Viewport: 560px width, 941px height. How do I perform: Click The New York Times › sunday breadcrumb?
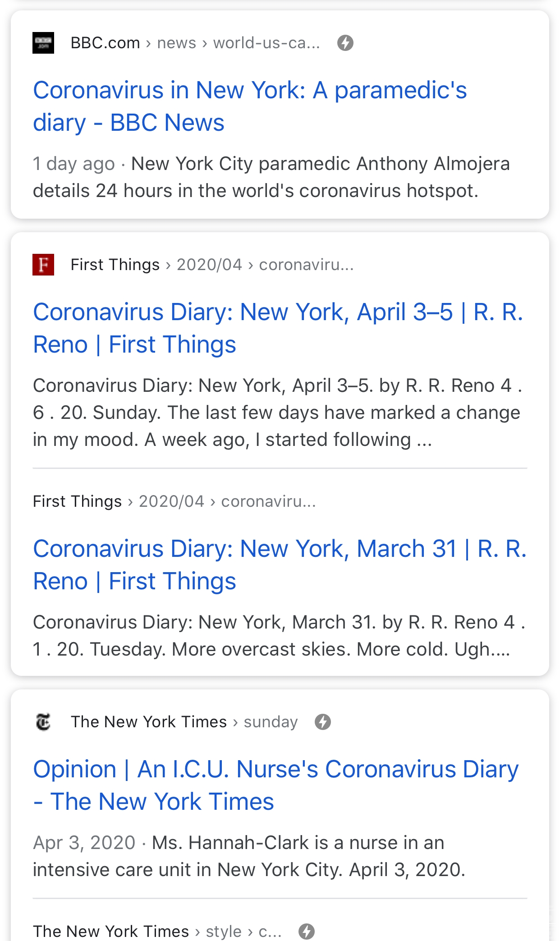click(x=184, y=722)
